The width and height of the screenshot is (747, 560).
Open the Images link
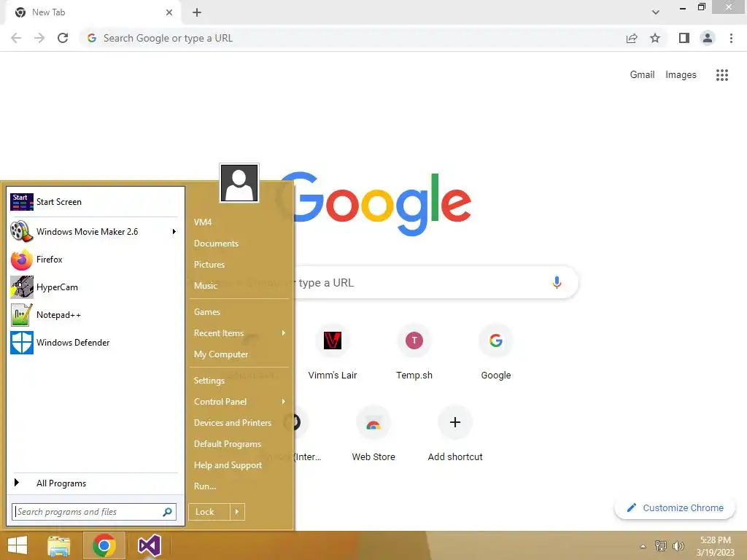point(681,75)
